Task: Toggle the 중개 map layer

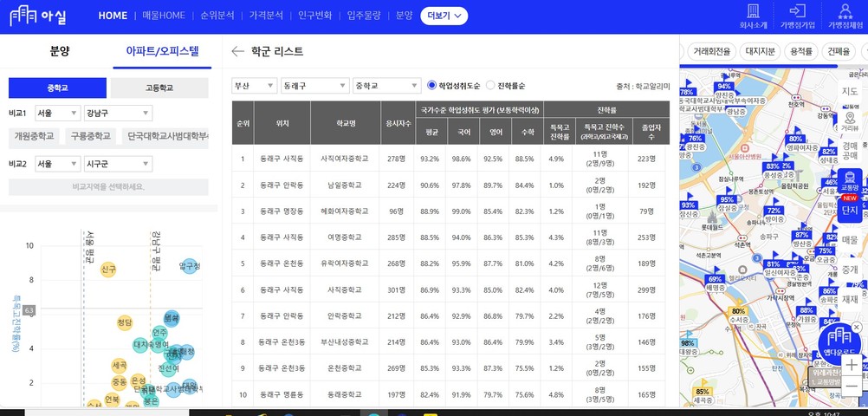Action: (850, 270)
